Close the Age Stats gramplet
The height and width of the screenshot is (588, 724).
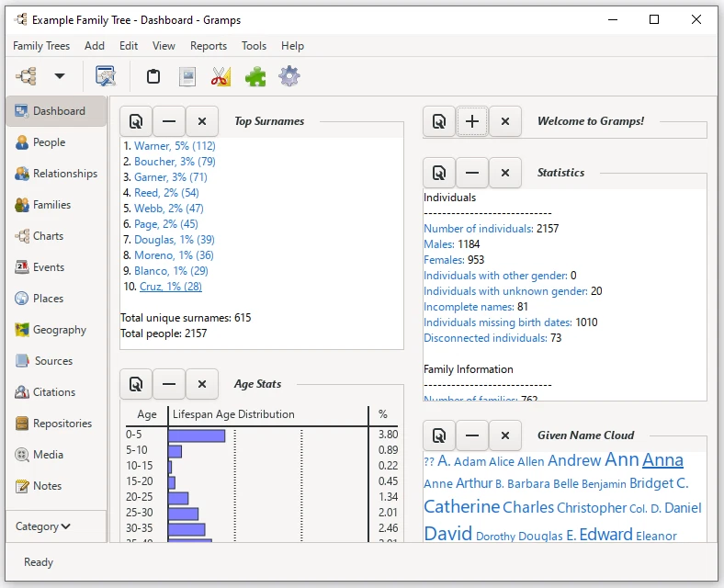(202, 384)
